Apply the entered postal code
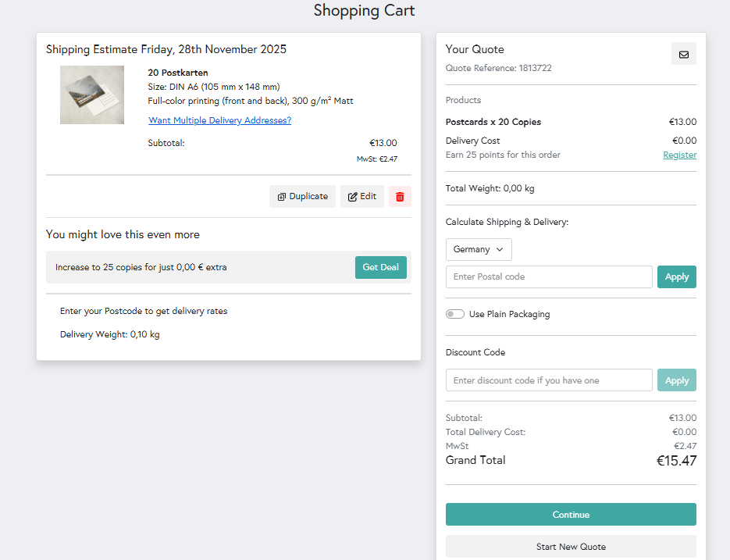Image resolution: width=730 pixels, height=560 pixels. tap(676, 276)
